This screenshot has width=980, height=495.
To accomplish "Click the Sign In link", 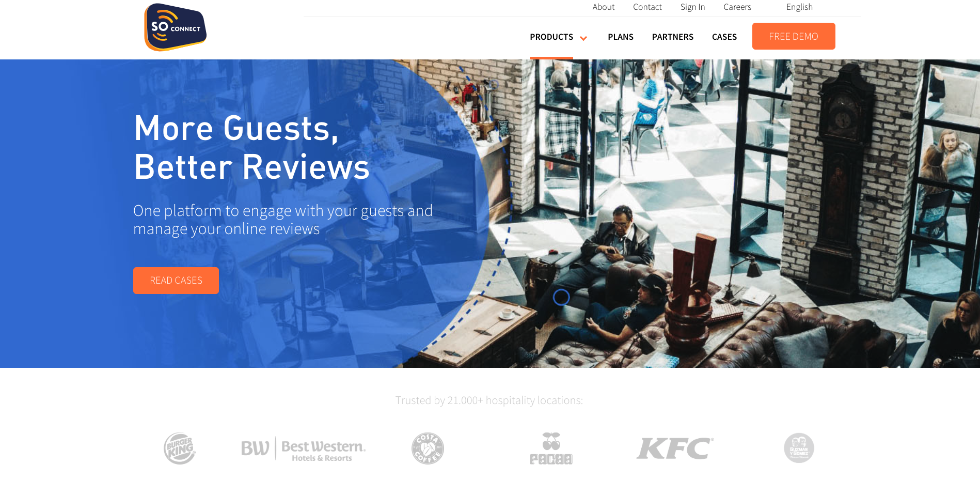I will [x=692, y=7].
